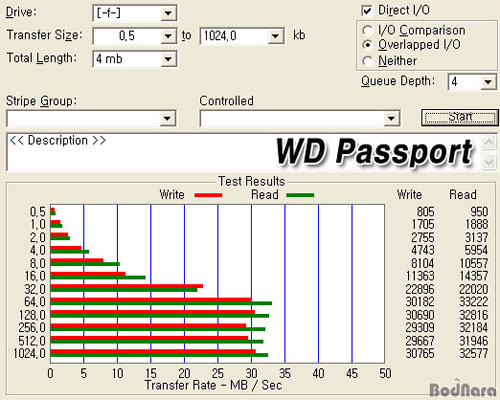Open the Drive dropdown showing [-f-]

click(168, 13)
